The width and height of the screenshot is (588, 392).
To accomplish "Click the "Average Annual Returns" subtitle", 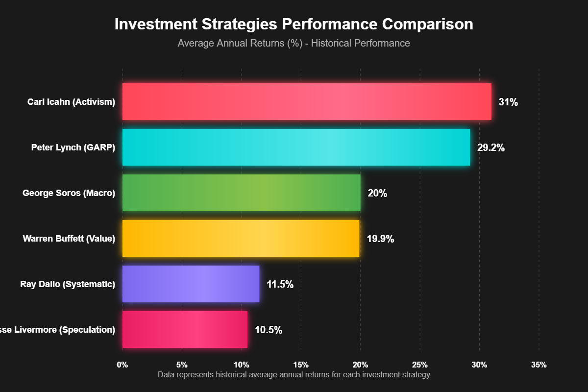I will click(294, 43).
